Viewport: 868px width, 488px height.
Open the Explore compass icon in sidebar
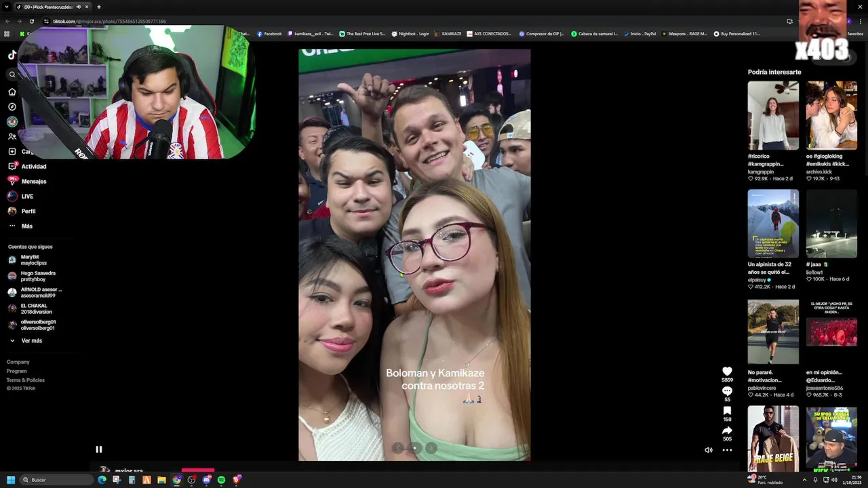12,106
